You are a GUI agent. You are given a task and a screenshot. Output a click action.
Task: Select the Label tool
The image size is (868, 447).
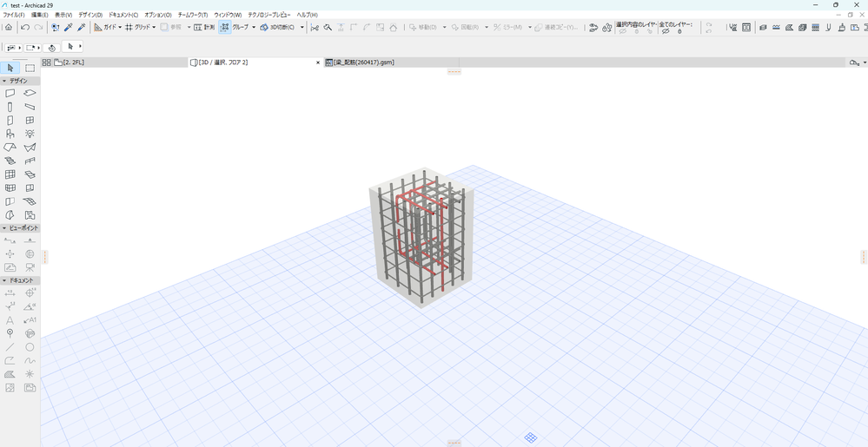tap(30, 320)
